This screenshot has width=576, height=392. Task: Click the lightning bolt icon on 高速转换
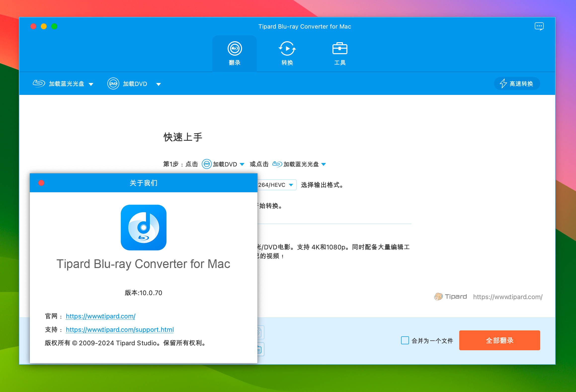[503, 83]
